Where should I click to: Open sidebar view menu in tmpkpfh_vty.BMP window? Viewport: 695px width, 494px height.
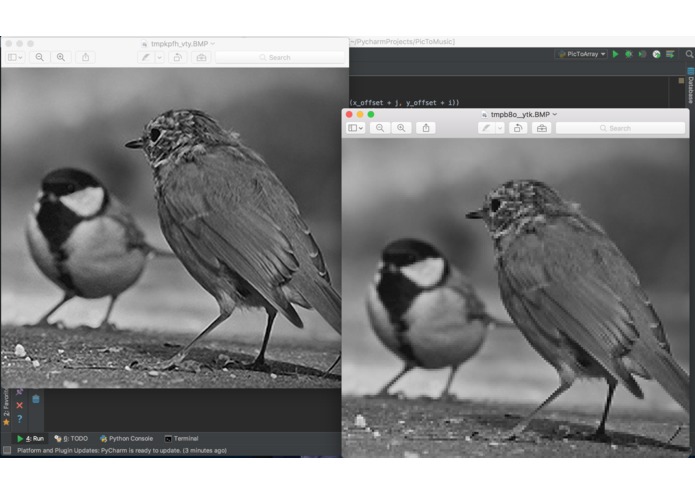point(15,57)
